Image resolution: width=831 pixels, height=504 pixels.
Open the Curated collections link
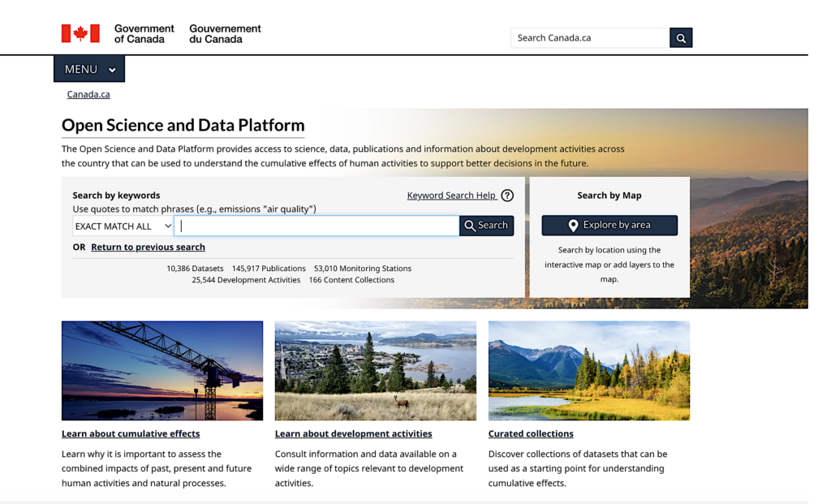(531, 433)
